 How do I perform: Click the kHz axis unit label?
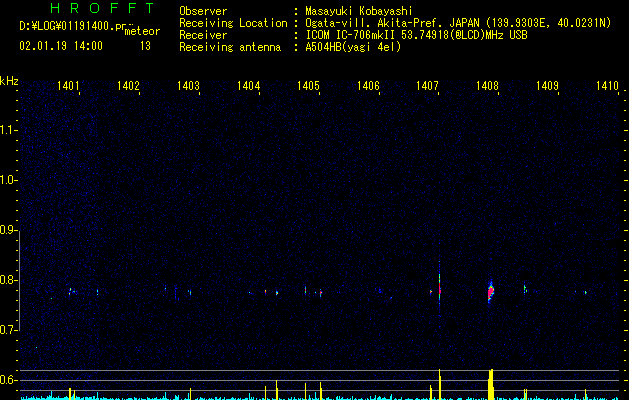(x=9, y=81)
